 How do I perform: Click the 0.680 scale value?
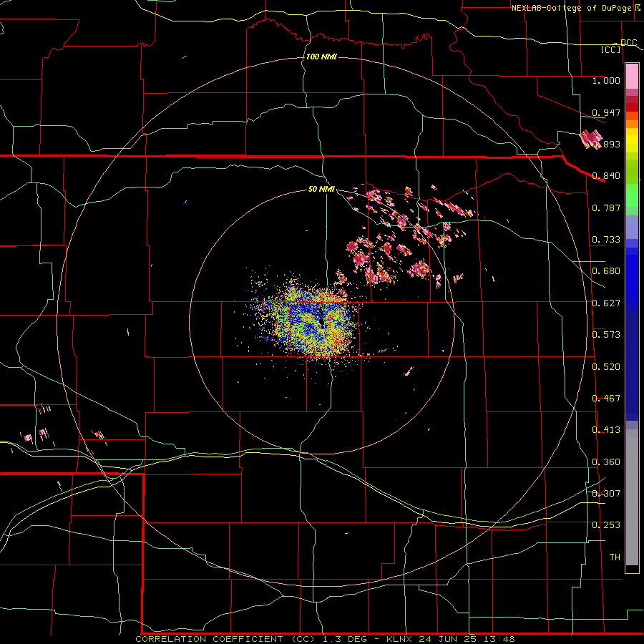(x=606, y=271)
